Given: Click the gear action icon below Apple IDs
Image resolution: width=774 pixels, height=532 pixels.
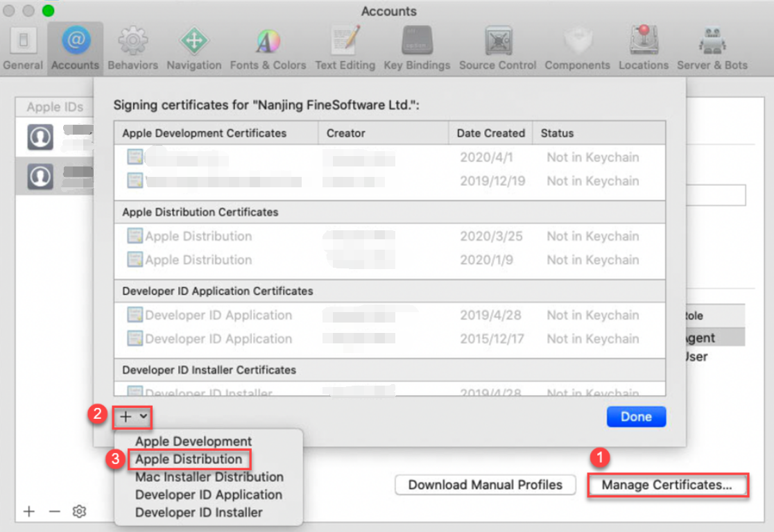Looking at the screenshot, I should pos(79,511).
